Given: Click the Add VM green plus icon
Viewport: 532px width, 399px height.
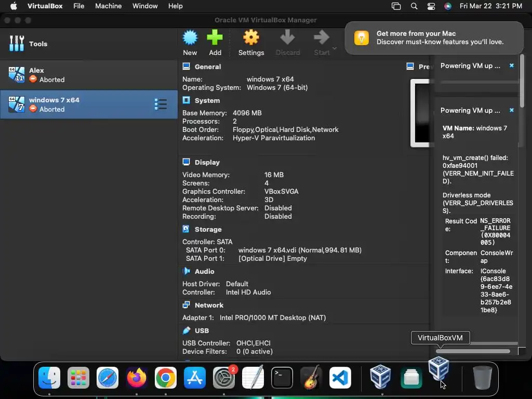Looking at the screenshot, I should click(215, 37).
